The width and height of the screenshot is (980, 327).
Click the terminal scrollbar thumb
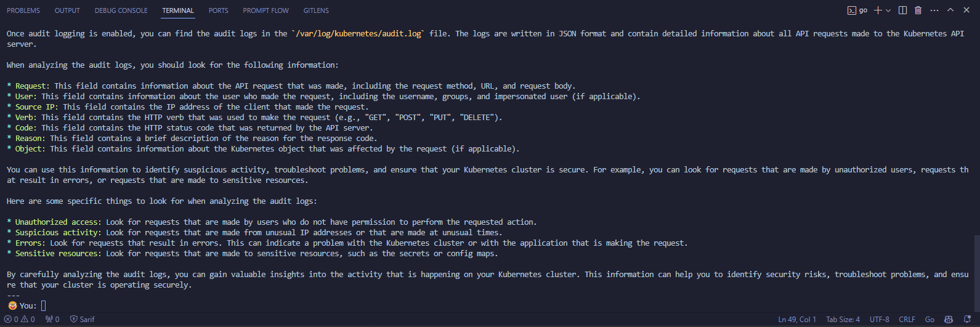coord(977,273)
